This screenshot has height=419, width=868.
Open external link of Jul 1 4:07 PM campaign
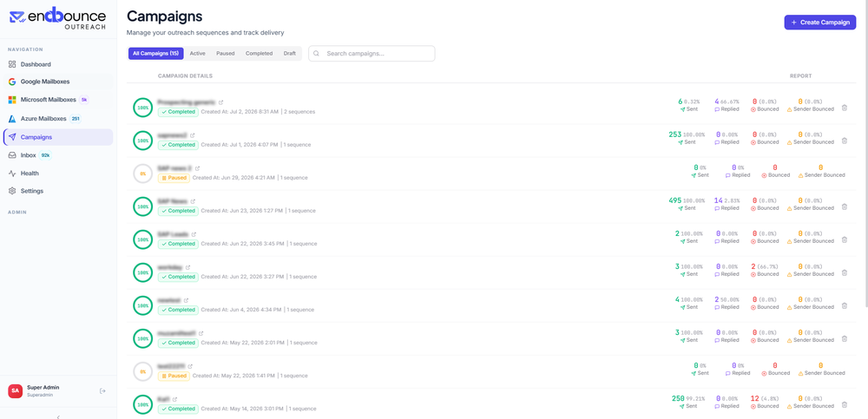(x=193, y=135)
